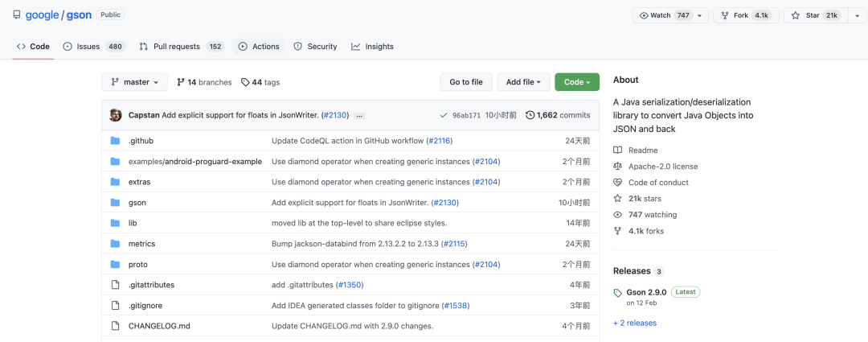Click the tags icon next to 44 tags
The width and height of the screenshot is (868, 342).
(245, 82)
